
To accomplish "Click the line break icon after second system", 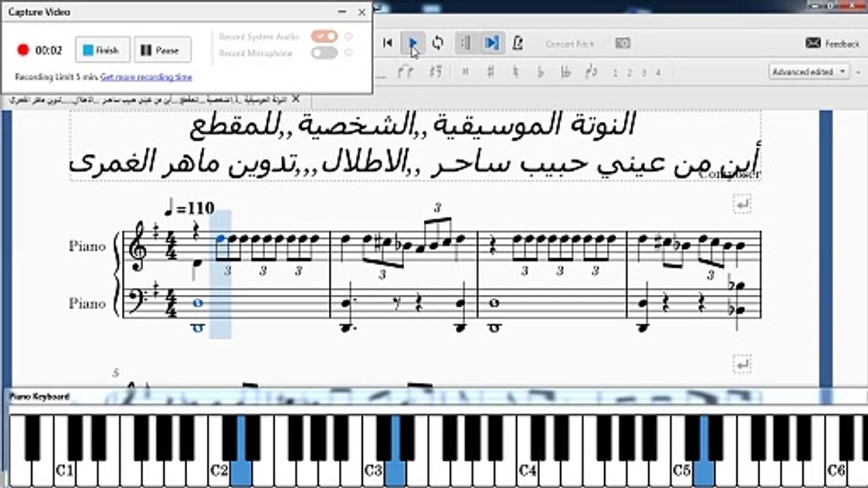I will (743, 365).
